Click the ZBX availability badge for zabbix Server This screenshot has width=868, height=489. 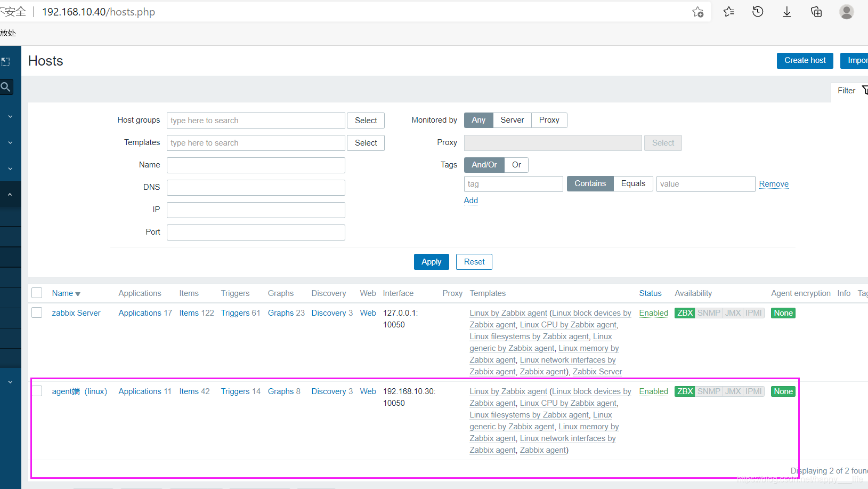pyautogui.click(x=685, y=313)
